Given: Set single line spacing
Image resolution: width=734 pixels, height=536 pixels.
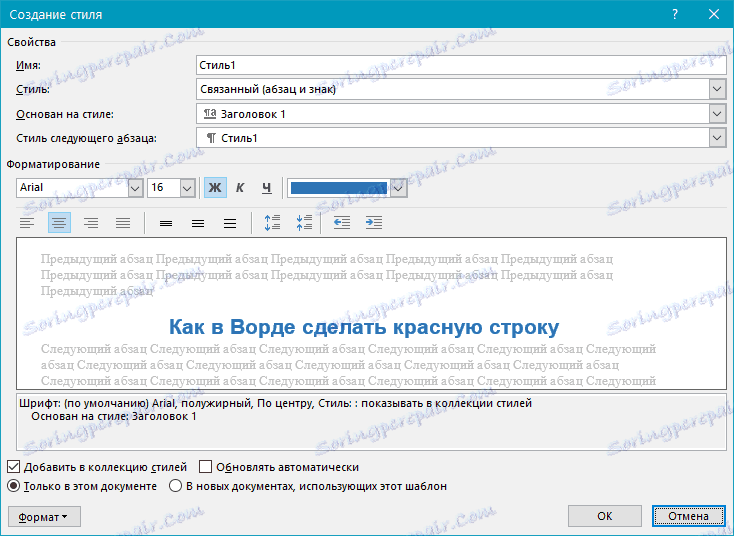Looking at the screenshot, I should (166, 223).
